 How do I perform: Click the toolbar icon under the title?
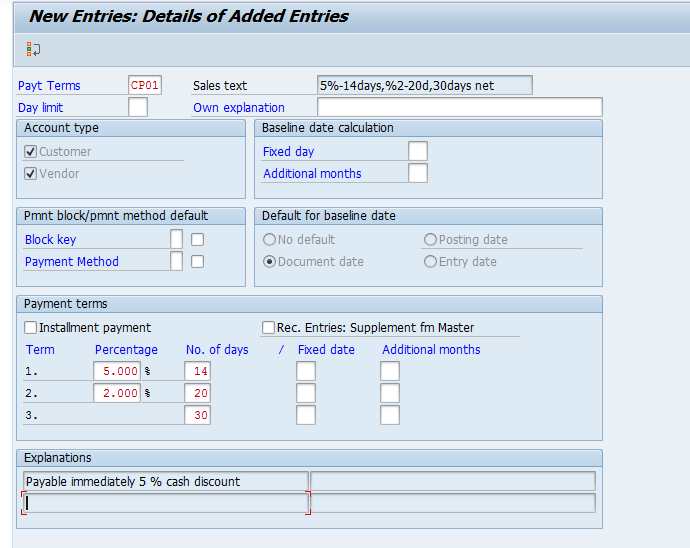[33, 49]
